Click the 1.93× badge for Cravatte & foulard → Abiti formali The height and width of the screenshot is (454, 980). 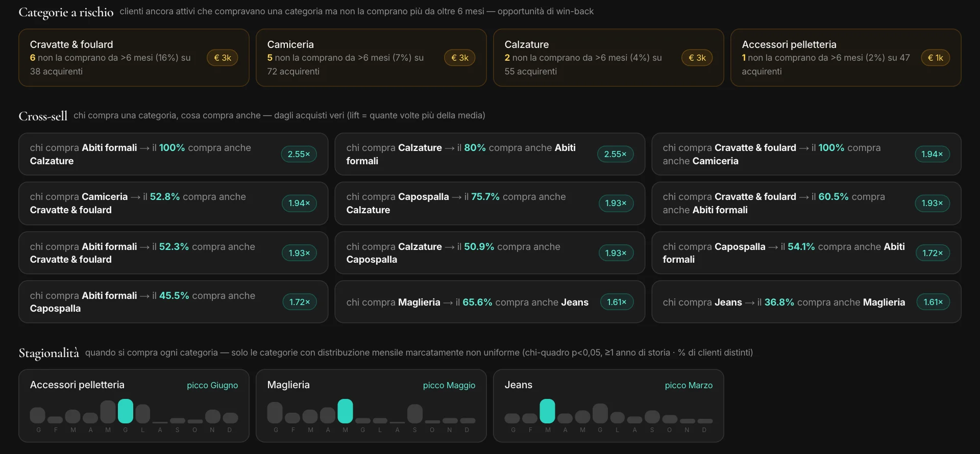pyautogui.click(x=932, y=203)
